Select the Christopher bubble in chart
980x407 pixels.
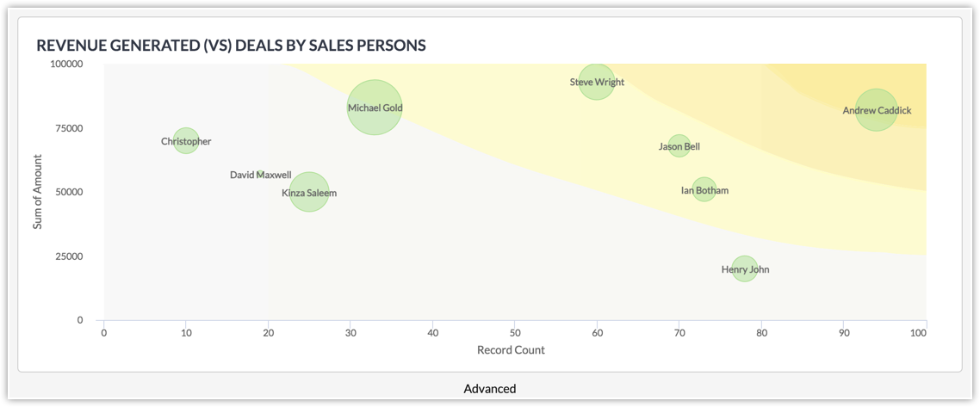[x=186, y=141]
